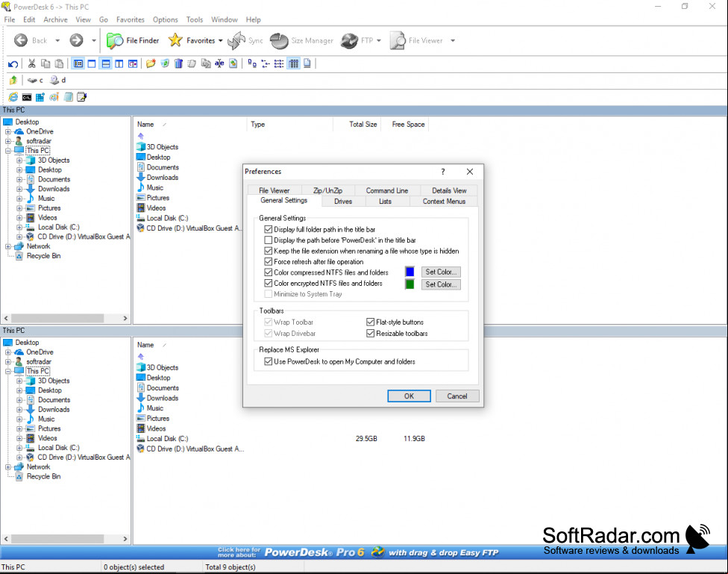Launch WordPad icon with pen

[x=82, y=97]
